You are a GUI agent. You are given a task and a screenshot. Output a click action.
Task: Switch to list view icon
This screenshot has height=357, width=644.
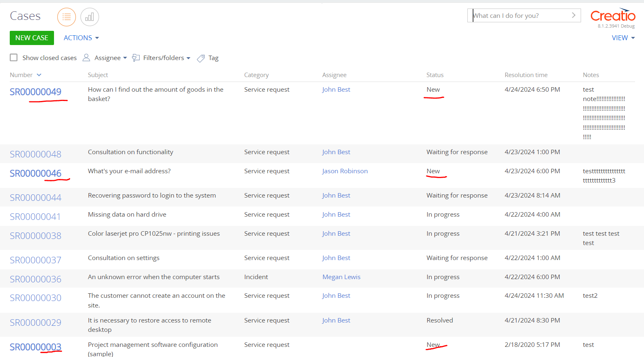coord(67,17)
